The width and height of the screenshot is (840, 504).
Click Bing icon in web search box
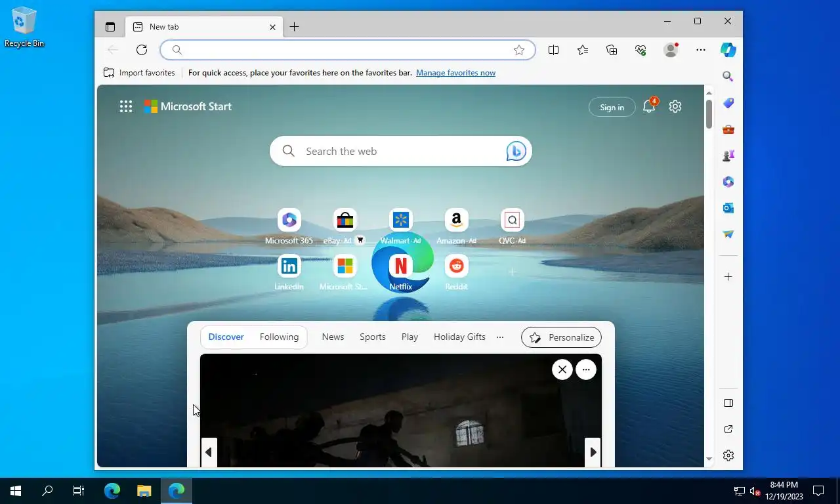pyautogui.click(x=516, y=151)
